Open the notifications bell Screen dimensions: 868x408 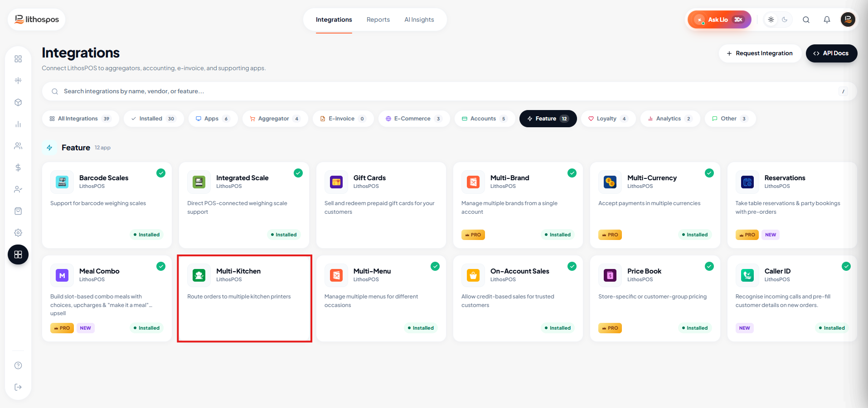click(827, 19)
